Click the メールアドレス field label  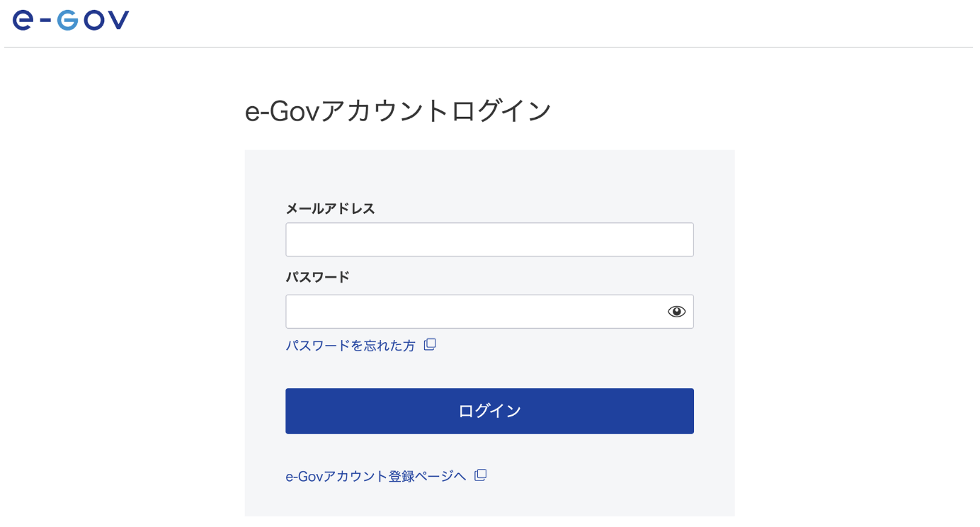pos(330,209)
